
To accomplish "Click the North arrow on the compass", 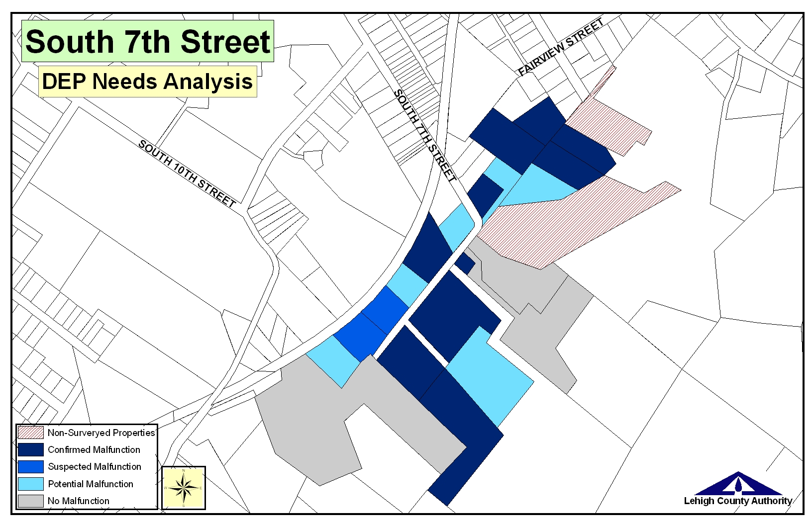I will [x=184, y=471].
